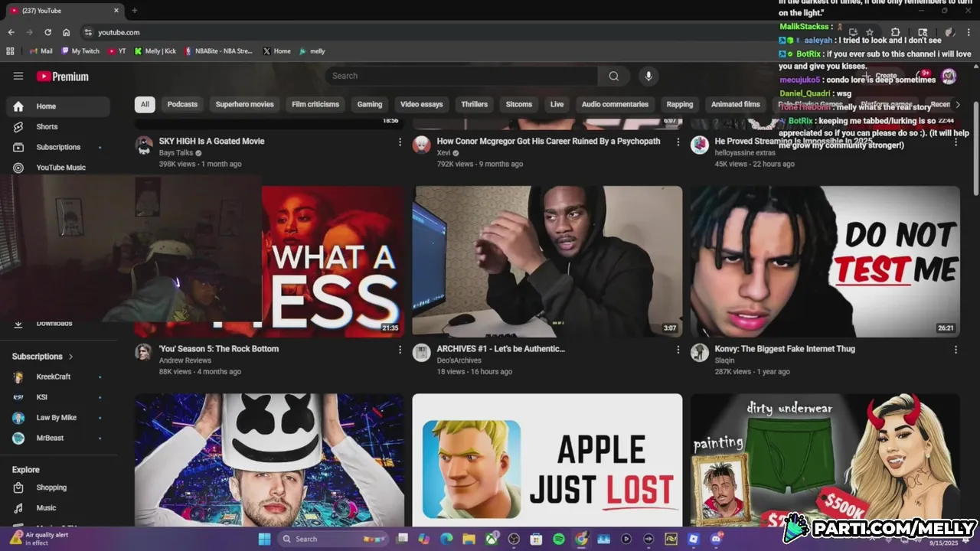Open the My Twitch bookmark

point(80,51)
